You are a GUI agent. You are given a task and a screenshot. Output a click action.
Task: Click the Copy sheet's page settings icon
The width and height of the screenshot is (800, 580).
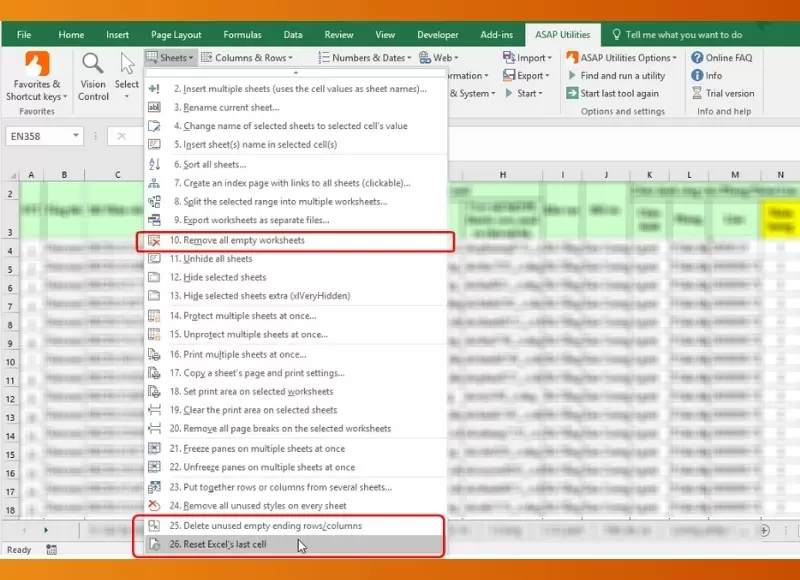click(x=154, y=373)
